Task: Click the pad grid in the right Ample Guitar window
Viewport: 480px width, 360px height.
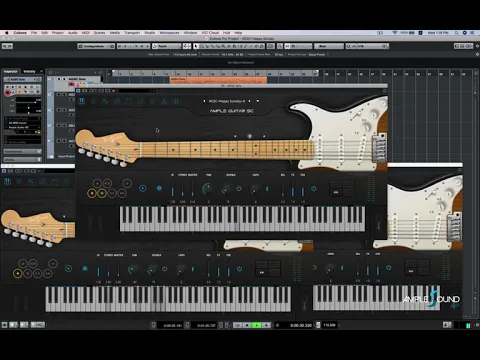Action: coord(417,268)
